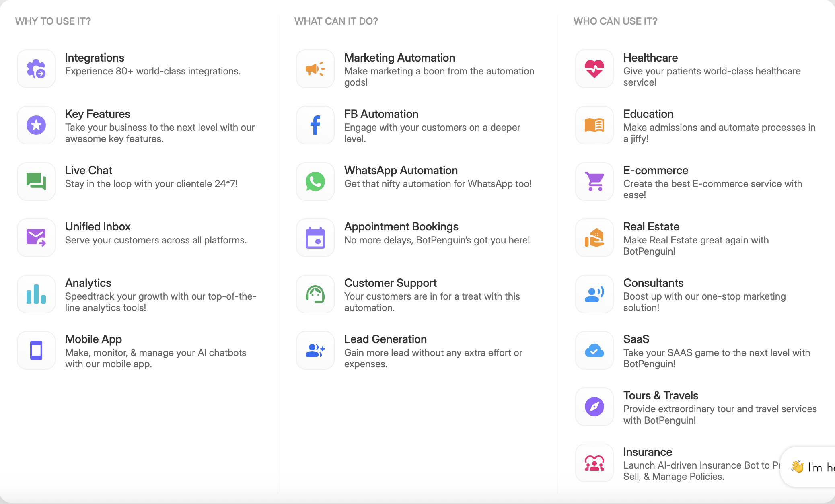Screen dimensions: 835x504
Task: Click the Consultants speaking person icon
Action: coord(594,294)
